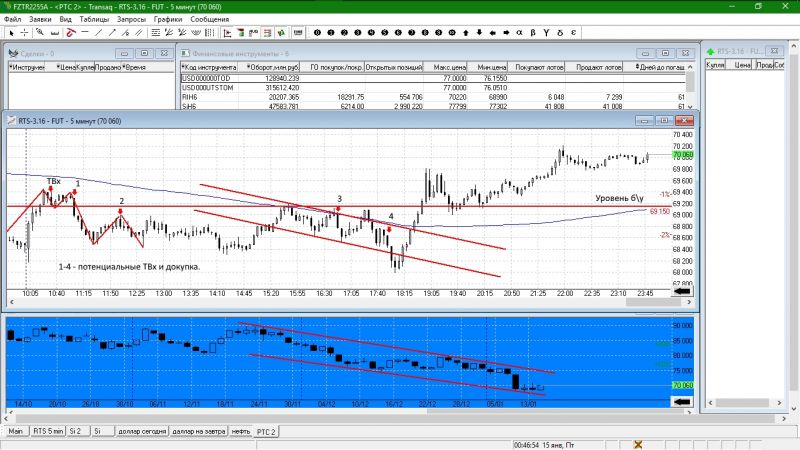Switch to the Main tab

pos(15,431)
